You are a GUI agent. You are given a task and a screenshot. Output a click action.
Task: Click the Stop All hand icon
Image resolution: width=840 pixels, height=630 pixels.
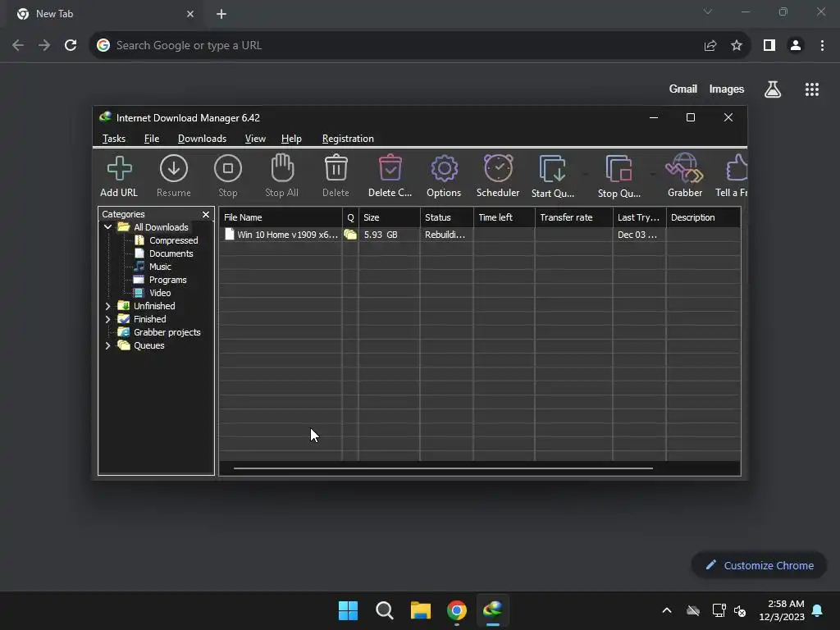[282, 168]
